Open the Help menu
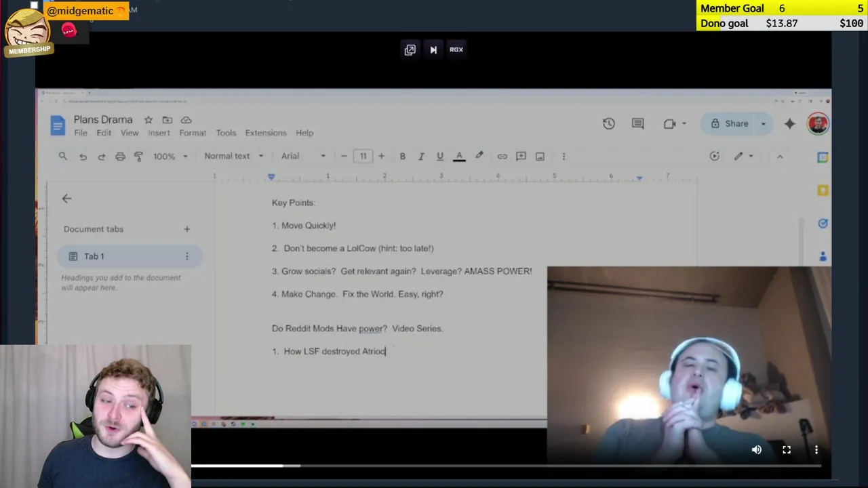This screenshot has height=488, width=868. tap(304, 133)
